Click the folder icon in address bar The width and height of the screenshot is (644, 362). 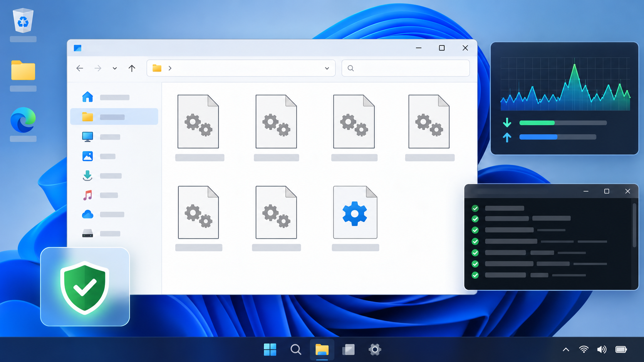[x=157, y=68]
